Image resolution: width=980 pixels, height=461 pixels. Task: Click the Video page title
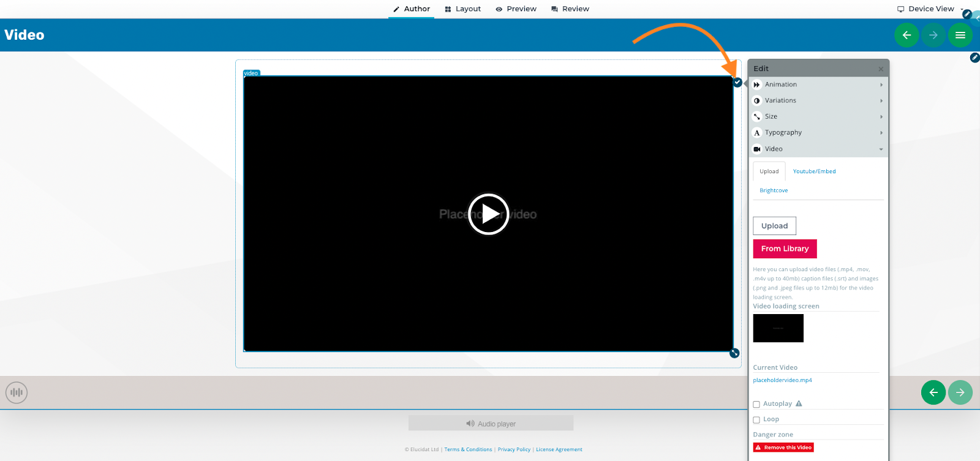pos(24,35)
